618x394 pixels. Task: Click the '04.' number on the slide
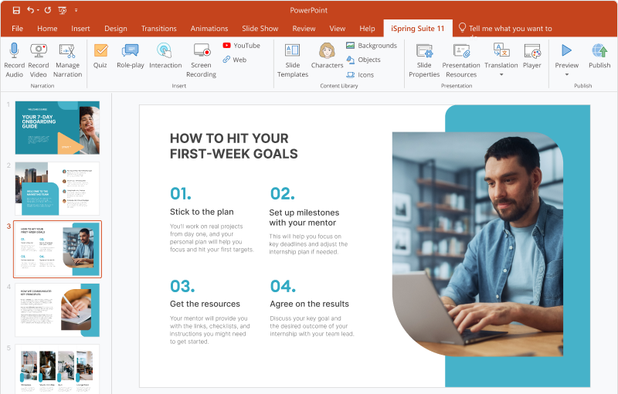(x=283, y=286)
